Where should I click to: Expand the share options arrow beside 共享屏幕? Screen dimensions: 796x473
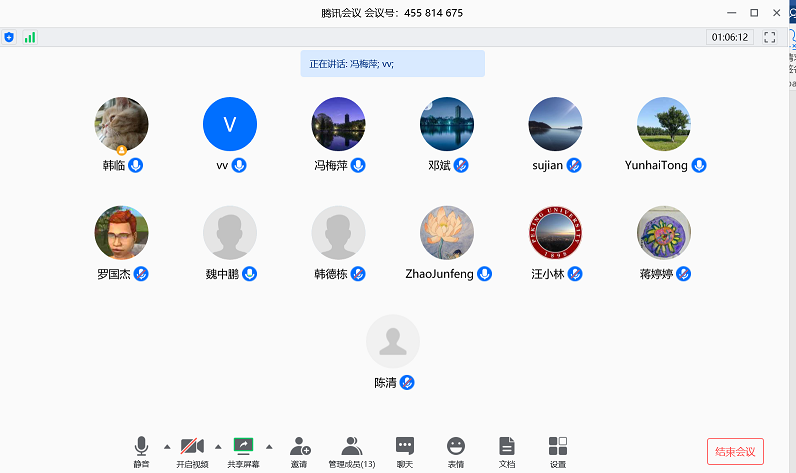point(268,446)
